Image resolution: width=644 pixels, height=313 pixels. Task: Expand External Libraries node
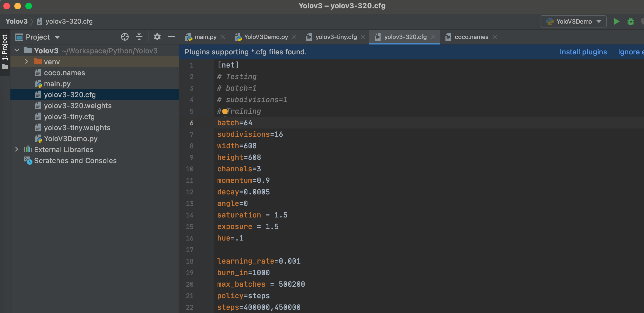pyautogui.click(x=16, y=149)
